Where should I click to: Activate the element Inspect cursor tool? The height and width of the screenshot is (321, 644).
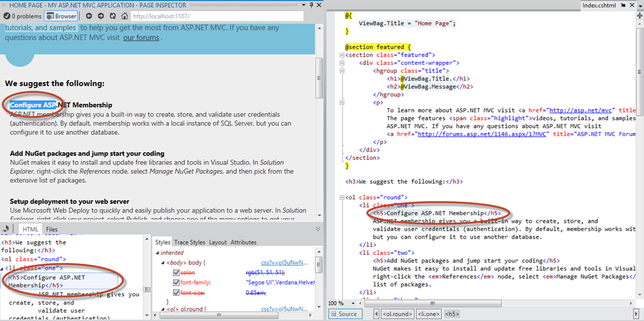pyautogui.click(x=6, y=229)
